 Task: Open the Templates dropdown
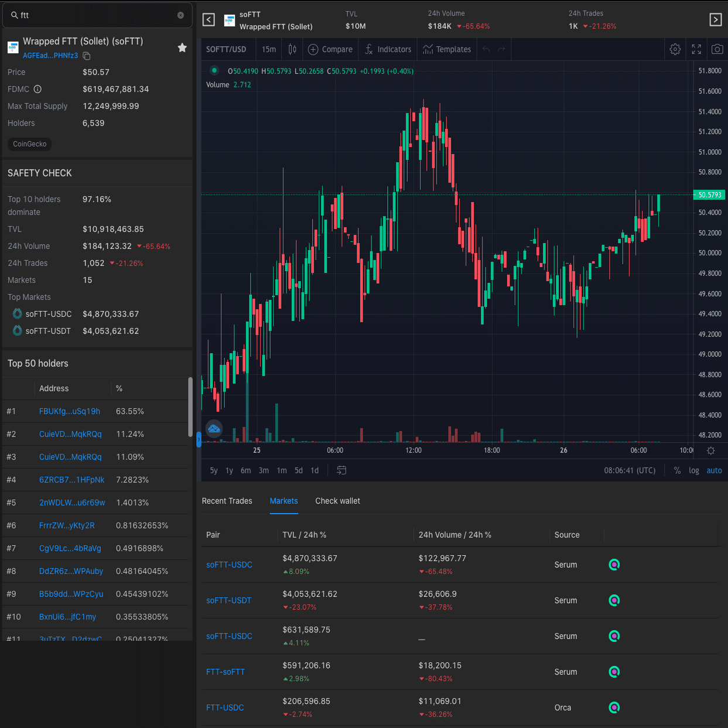447,50
